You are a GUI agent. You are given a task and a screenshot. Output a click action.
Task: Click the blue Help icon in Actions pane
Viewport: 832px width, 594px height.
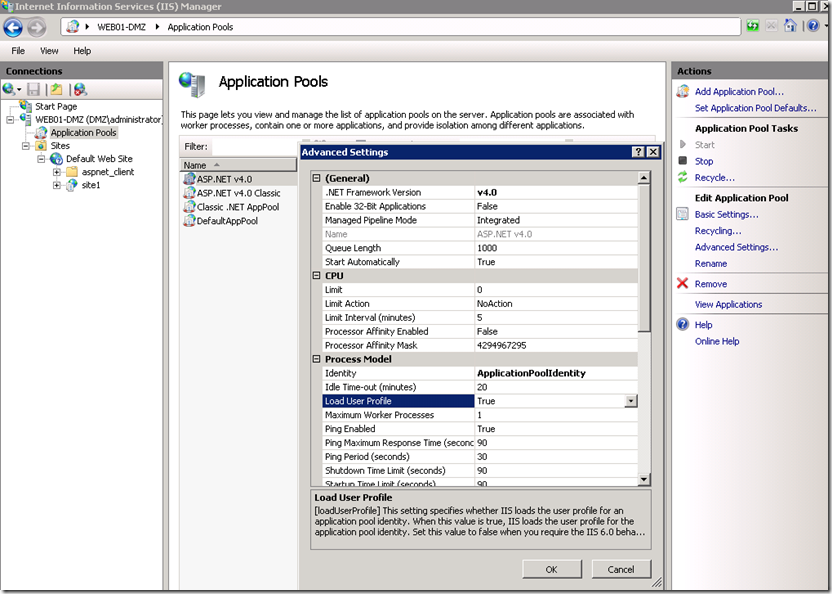(x=683, y=324)
